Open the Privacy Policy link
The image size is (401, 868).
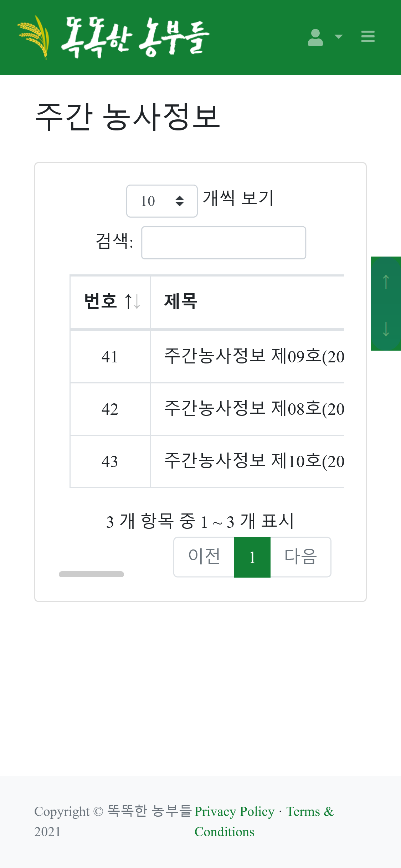pos(234,811)
